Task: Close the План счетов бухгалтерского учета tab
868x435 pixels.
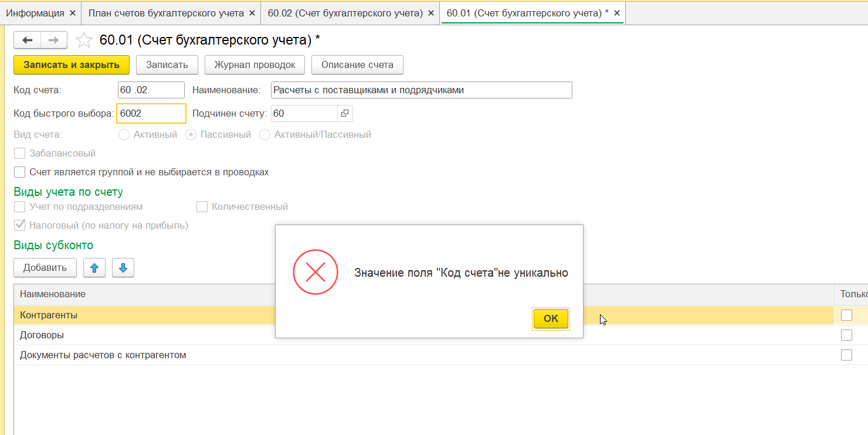Action: click(252, 13)
